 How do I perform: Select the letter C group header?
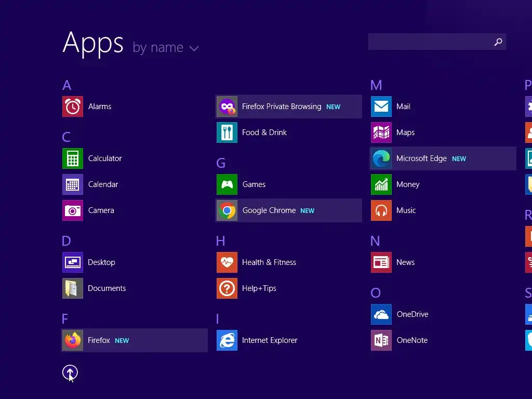pos(66,137)
